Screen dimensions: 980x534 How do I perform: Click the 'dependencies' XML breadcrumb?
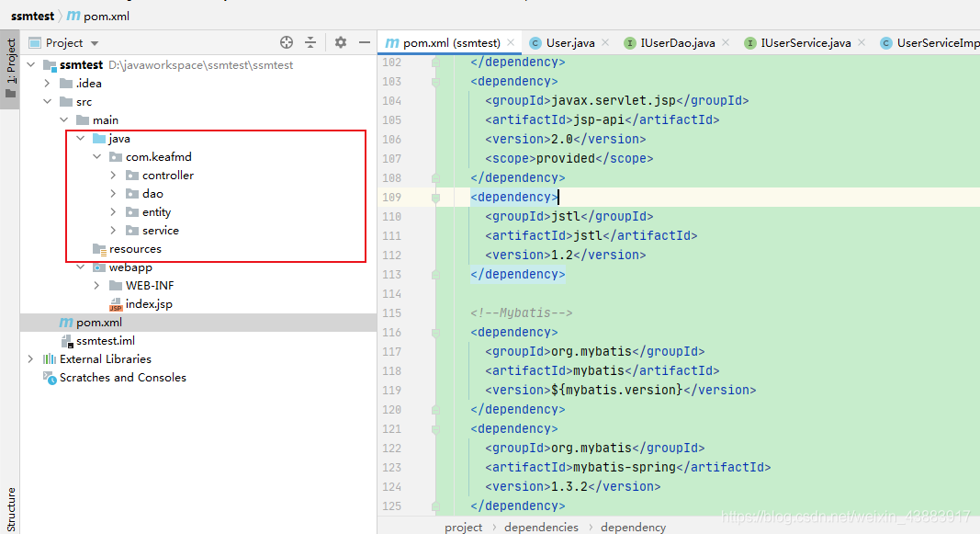pyautogui.click(x=541, y=528)
